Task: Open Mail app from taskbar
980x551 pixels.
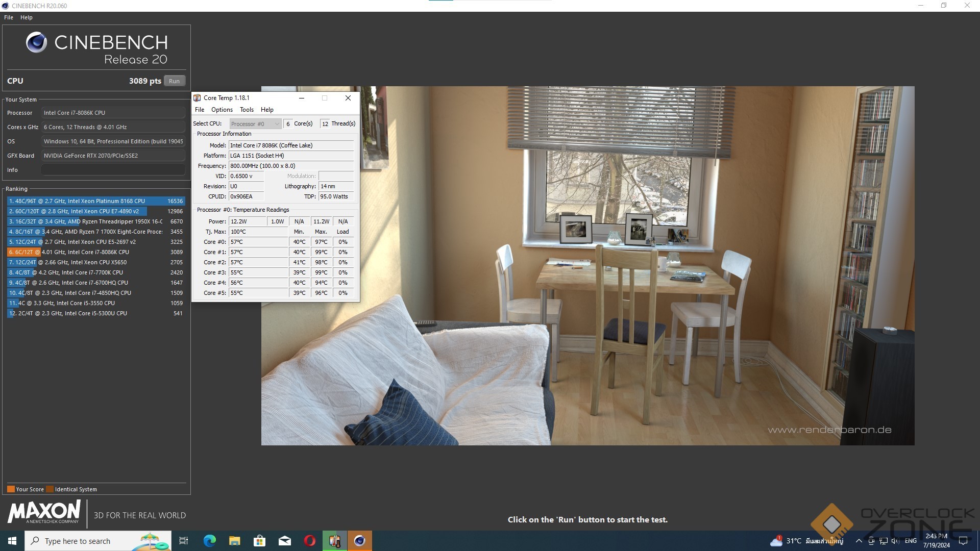Action: [285, 541]
